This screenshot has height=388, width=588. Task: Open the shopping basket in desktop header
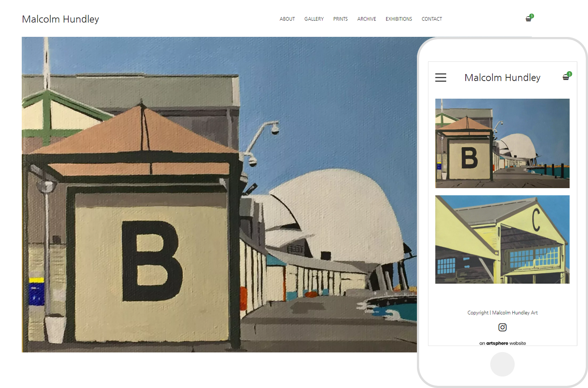[528, 19]
